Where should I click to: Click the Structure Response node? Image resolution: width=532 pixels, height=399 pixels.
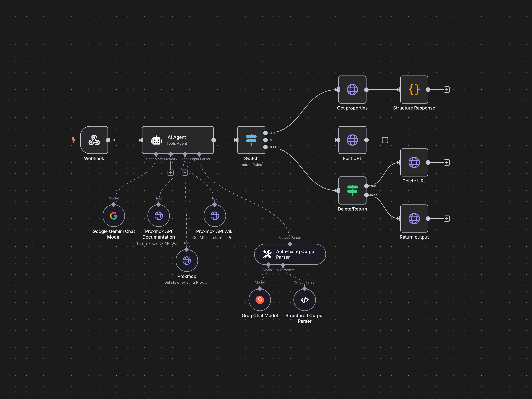click(414, 90)
